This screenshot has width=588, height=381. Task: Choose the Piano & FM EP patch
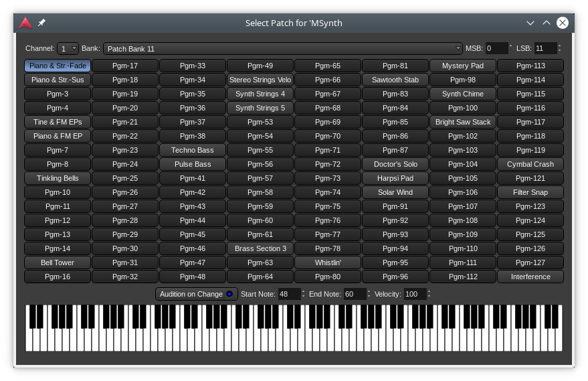(x=58, y=136)
